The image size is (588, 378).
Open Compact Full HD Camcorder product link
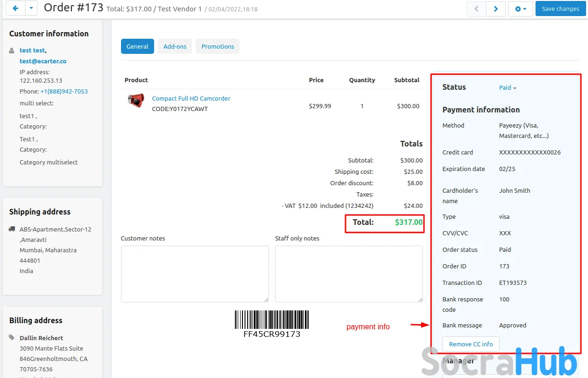191,99
